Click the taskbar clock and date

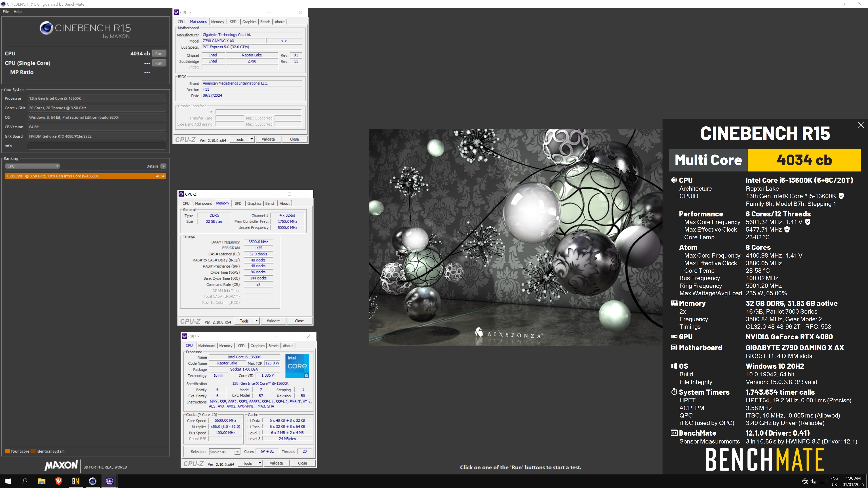pos(853,481)
